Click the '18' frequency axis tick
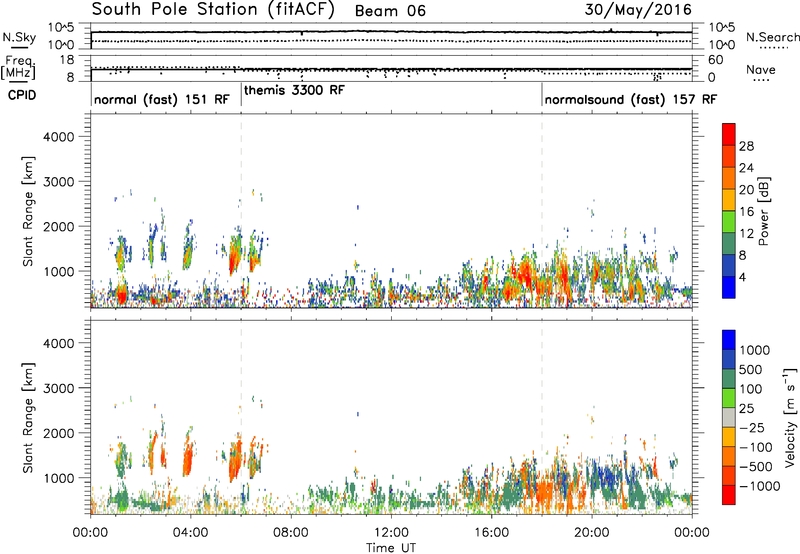Screen dimensions: 800x554 (66, 60)
